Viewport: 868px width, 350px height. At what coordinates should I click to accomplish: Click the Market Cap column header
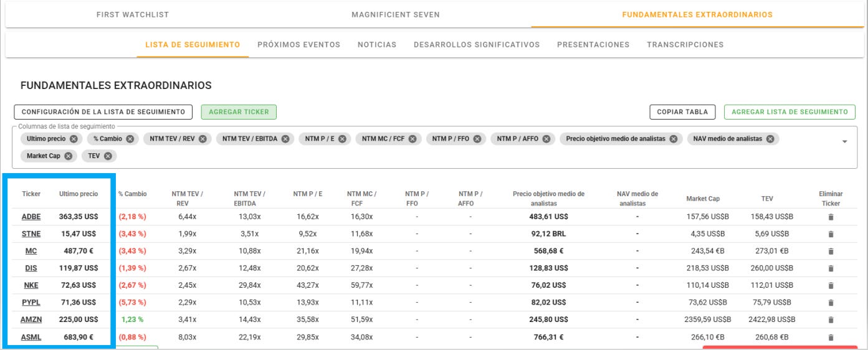tap(703, 199)
